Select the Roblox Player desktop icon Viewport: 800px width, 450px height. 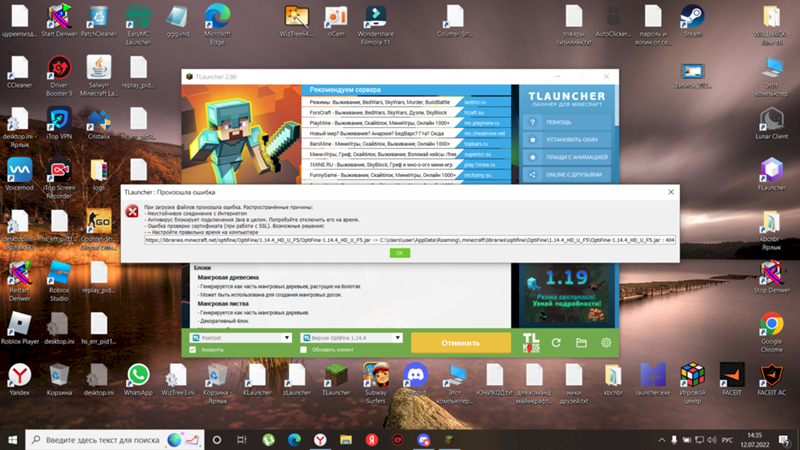(19, 328)
